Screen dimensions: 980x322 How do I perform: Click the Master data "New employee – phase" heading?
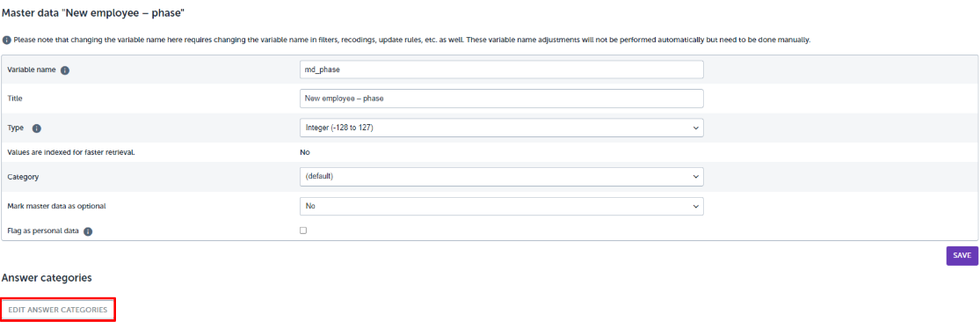tap(94, 12)
